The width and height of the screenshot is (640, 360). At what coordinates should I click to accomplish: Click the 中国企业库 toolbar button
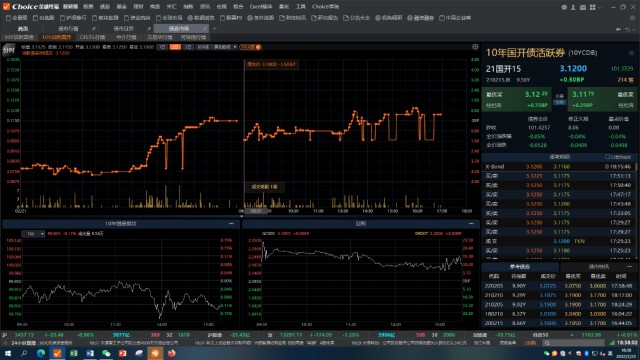[455, 18]
